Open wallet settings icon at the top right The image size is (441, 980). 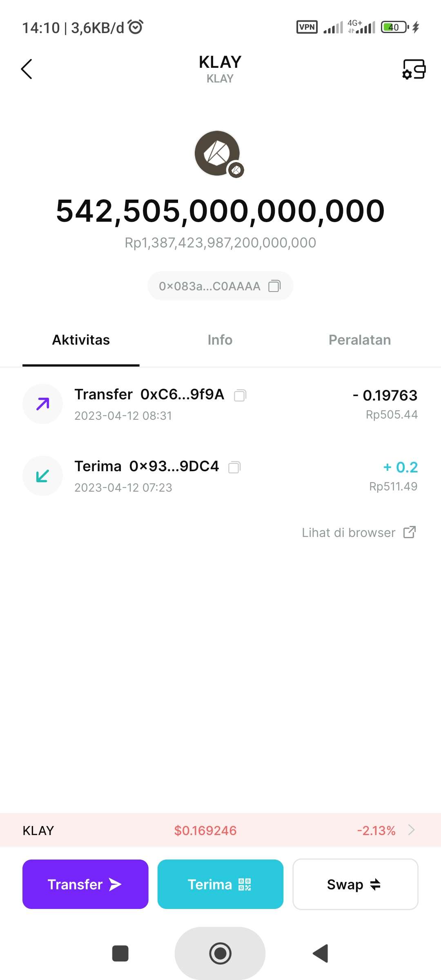(x=414, y=69)
